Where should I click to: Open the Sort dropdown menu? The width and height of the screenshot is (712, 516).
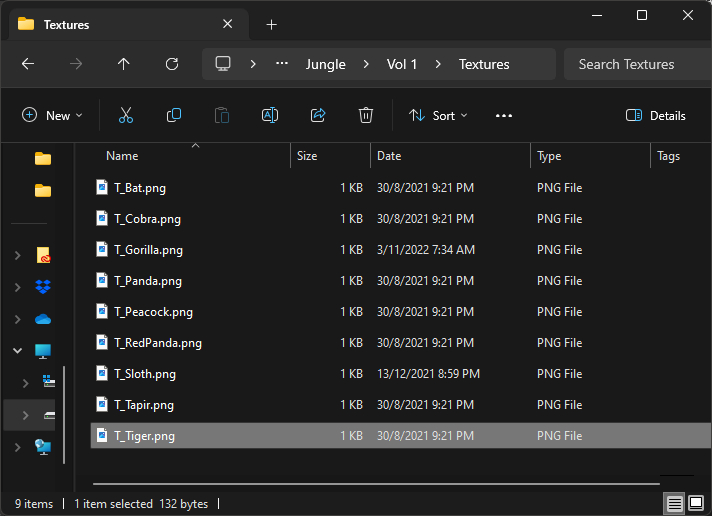tap(438, 115)
